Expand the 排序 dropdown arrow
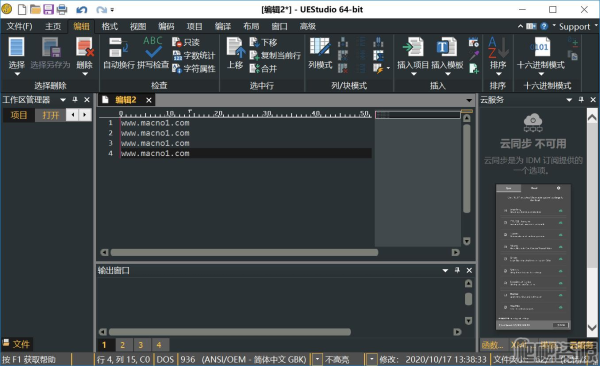Viewport: 600px width, 366px height. coord(499,74)
